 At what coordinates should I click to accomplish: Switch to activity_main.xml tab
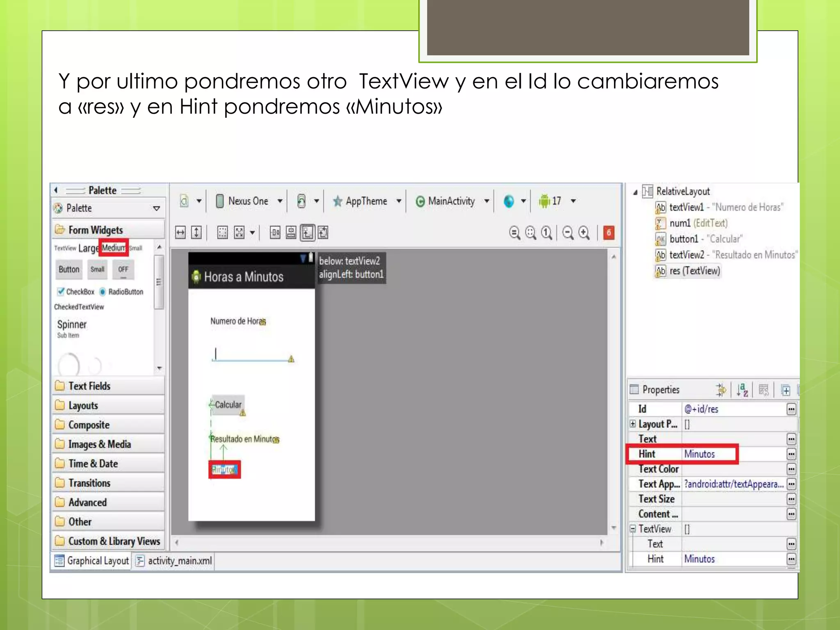174,561
